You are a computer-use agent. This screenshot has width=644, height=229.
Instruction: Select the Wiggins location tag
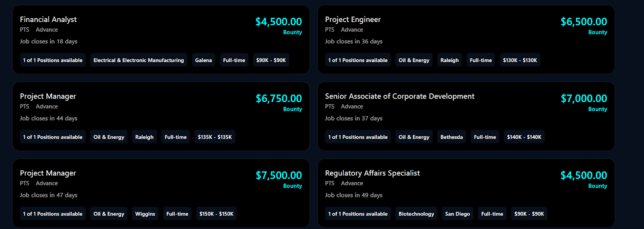click(x=145, y=214)
